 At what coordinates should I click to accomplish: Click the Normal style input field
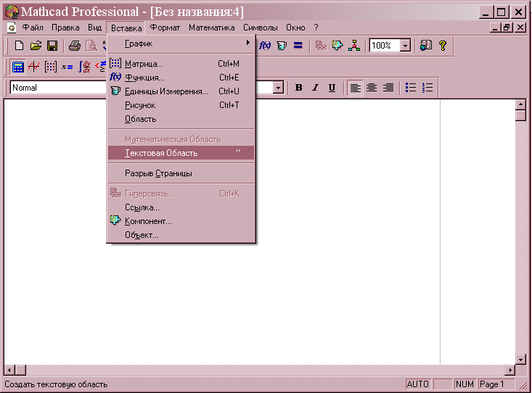[58, 88]
